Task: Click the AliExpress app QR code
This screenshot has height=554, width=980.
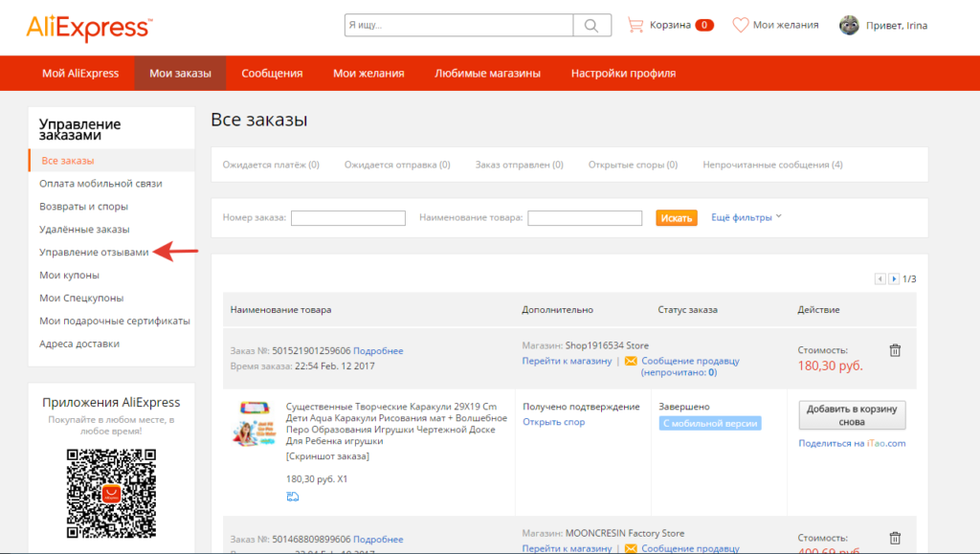Action: (x=111, y=493)
